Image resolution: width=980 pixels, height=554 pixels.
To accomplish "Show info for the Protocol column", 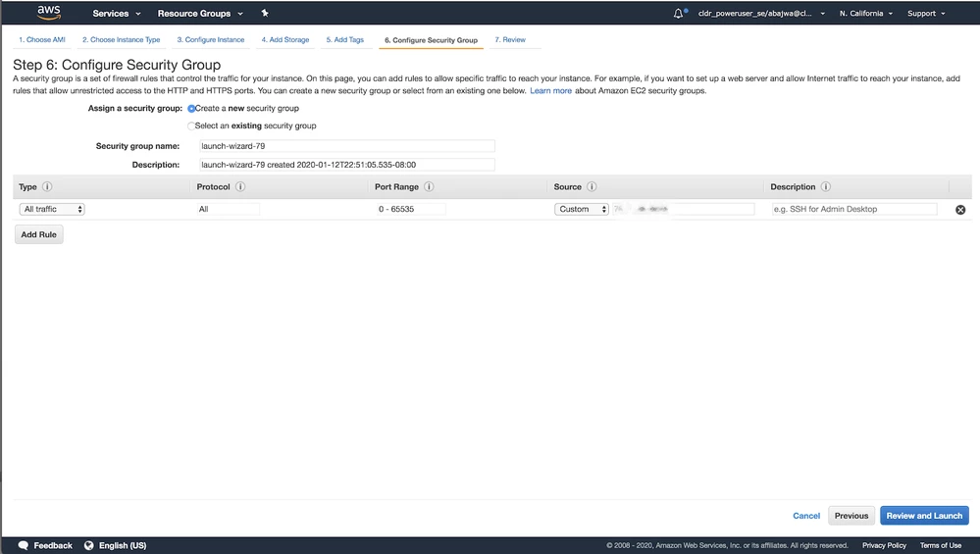I will coord(240,186).
